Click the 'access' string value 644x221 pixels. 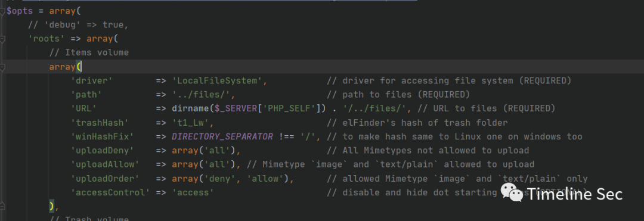(x=193, y=193)
